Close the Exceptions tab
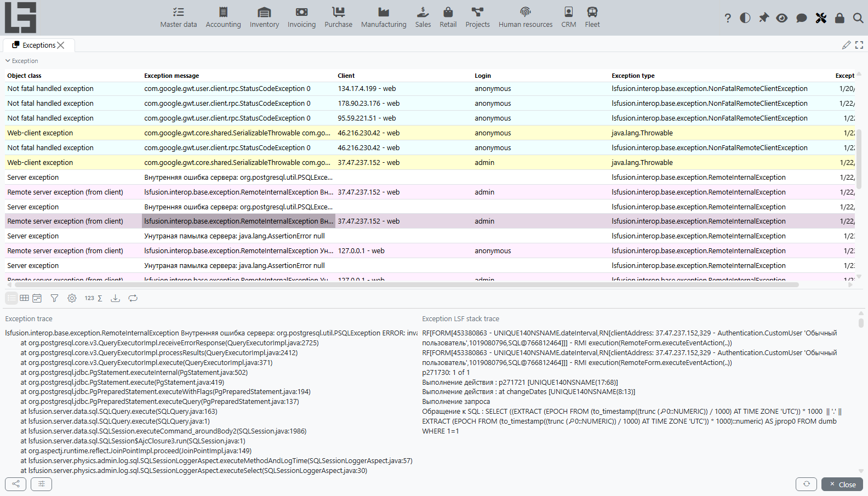The image size is (868, 496). pyautogui.click(x=61, y=45)
